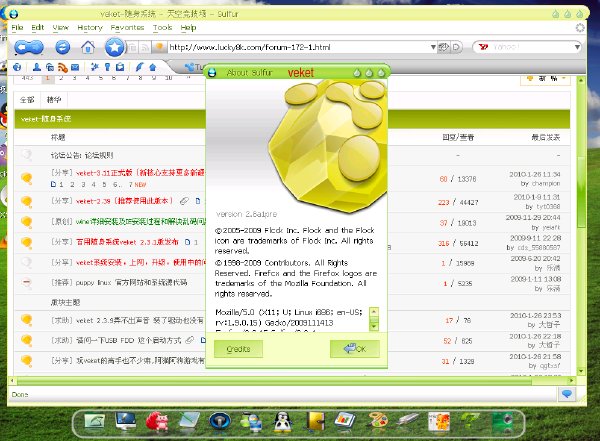
Task: Click the vertical scrollbar up arrow
Action: click(x=581, y=80)
